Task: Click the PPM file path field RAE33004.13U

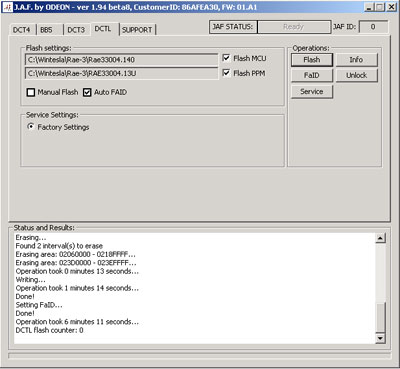Action: point(121,73)
